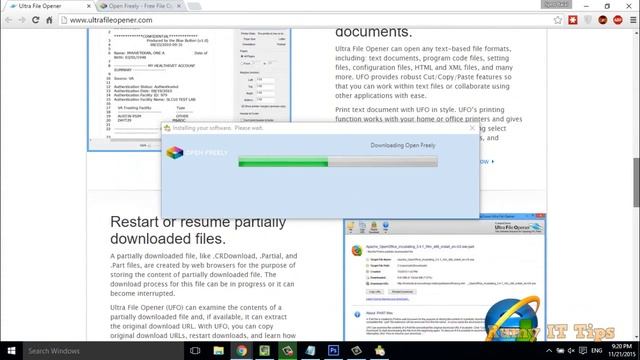Open the highlighted red-green taskbar app
The image size is (640, 360).
click(287, 351)
